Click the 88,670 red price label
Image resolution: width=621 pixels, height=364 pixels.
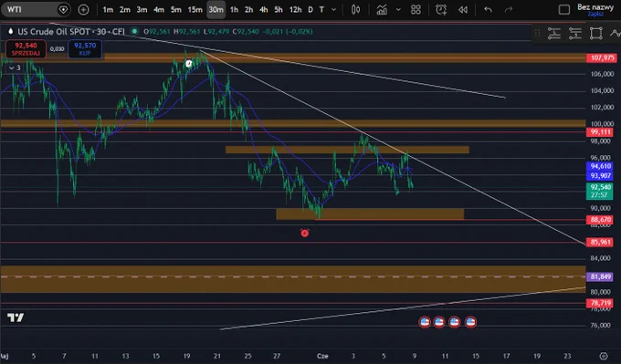(600, 220)
